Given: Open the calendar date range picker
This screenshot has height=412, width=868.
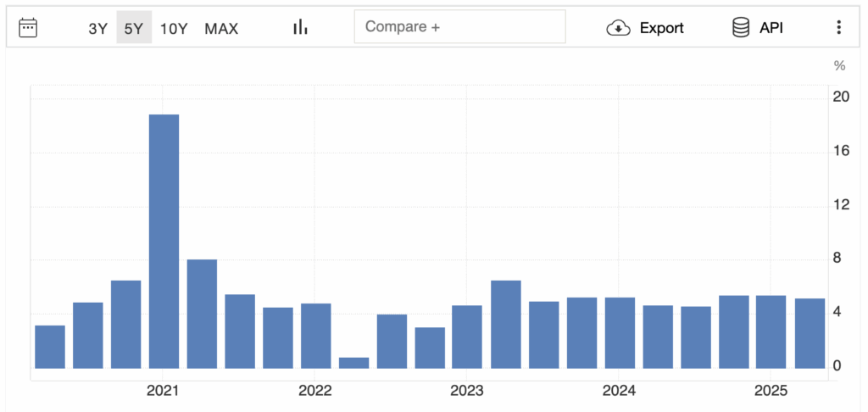Looking at the screenshot, I should pyautogui.click(x=28, y=27).
